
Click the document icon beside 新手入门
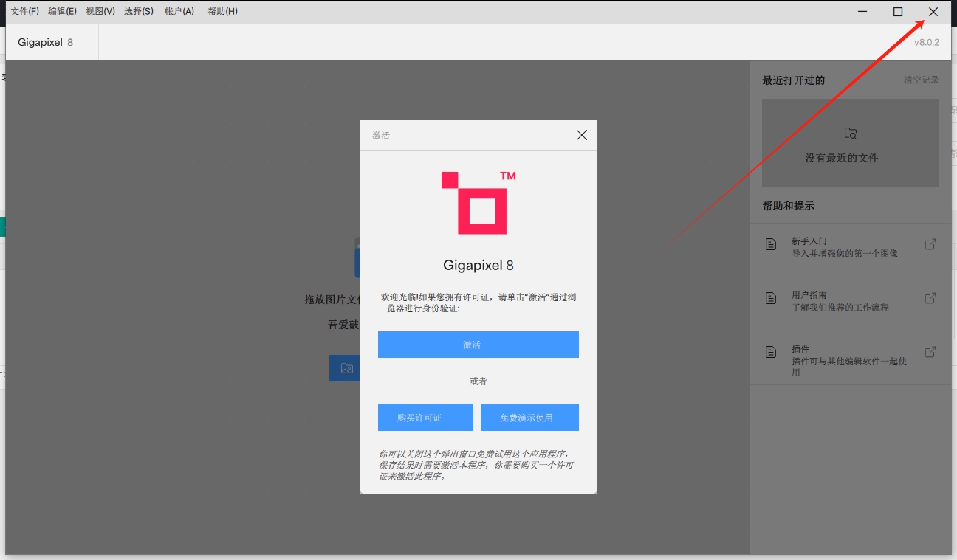click(771, 244)
